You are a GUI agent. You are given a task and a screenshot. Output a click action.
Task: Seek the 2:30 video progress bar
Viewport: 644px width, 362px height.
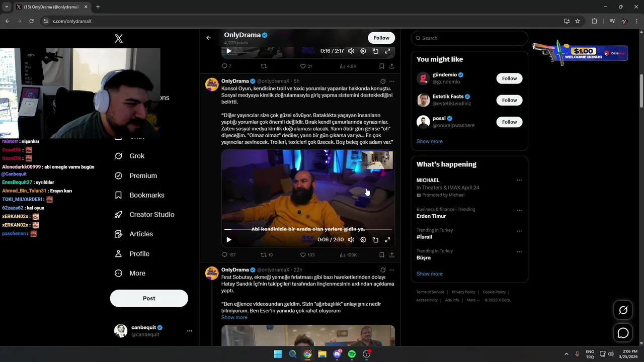point(308,230)
